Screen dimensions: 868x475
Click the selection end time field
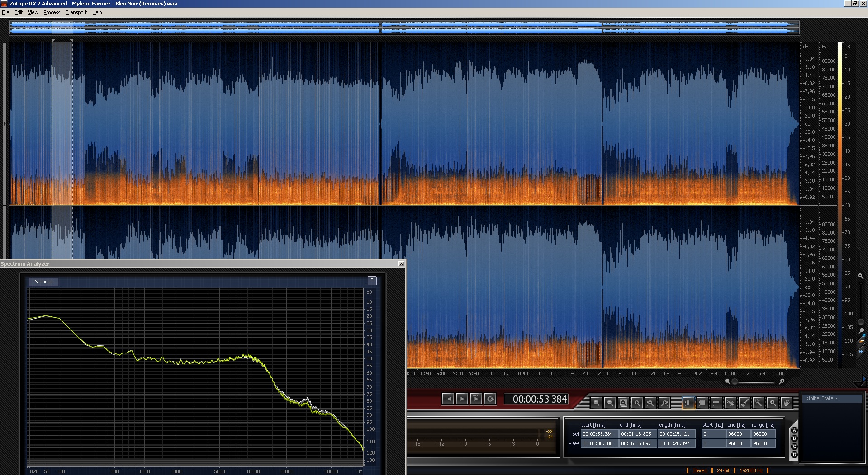[x=637, y=434]
